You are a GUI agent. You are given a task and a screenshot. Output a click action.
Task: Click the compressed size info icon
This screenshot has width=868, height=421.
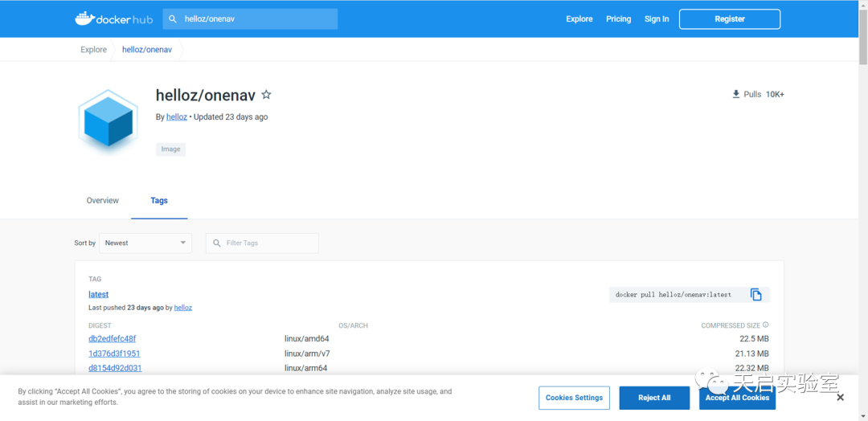tap(766, 325)
